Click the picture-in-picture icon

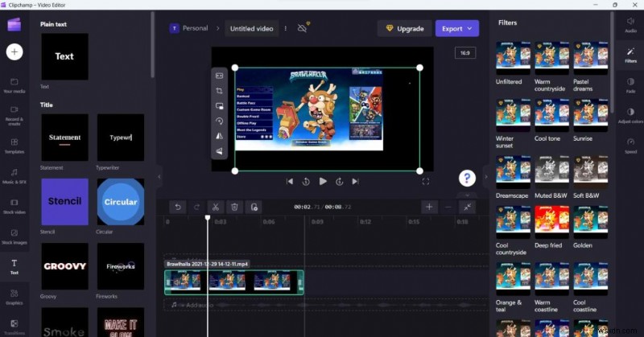[x=219, y=106]
